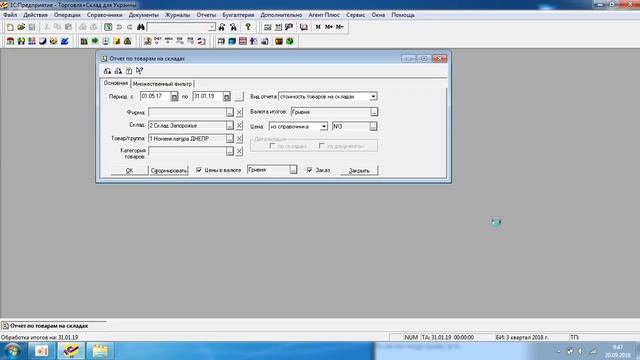This screenshot has width=640, height=360.
Task: Open the Файл menu
Action: pyautogui.click(x=10, y=15)
